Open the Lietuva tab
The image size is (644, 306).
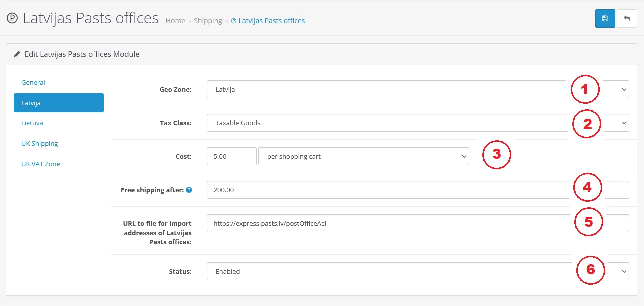pos(32,123)
